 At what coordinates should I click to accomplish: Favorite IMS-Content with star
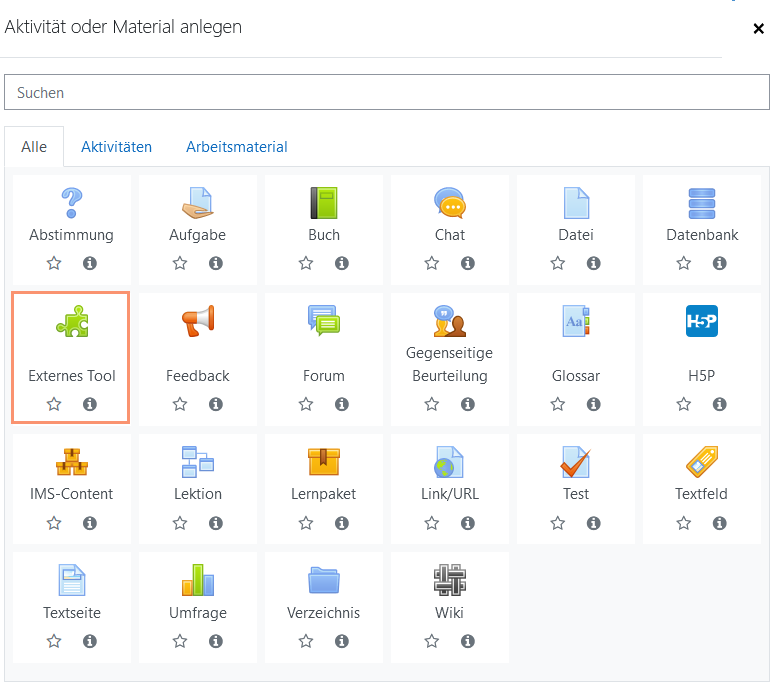tap(54, 523)
